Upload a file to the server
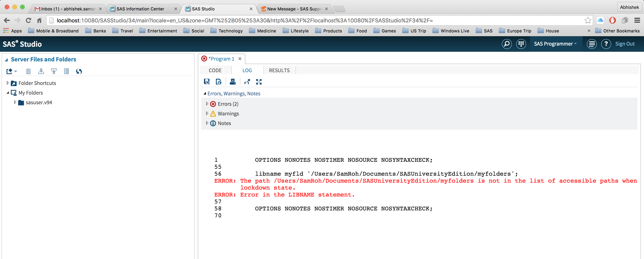This screenshot has width=644, height=259. point(54,71)
